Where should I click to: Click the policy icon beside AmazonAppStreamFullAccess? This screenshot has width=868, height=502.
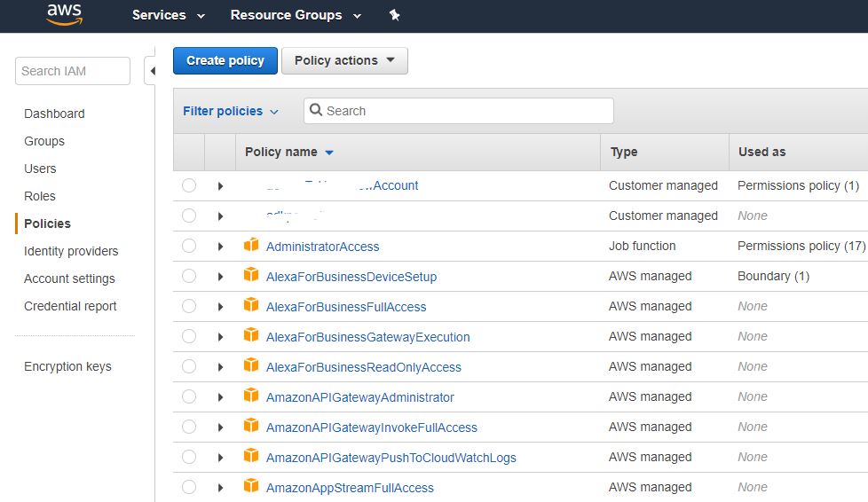point(251,486)
